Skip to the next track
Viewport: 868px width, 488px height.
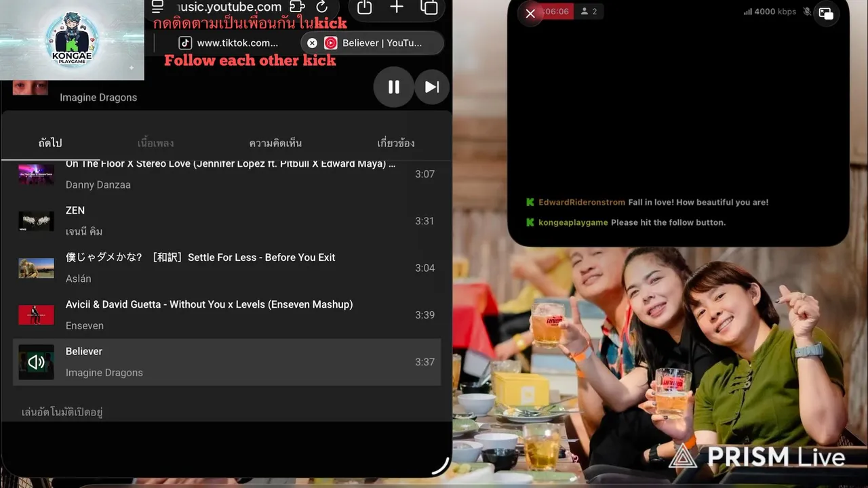[x=432, y=87]
